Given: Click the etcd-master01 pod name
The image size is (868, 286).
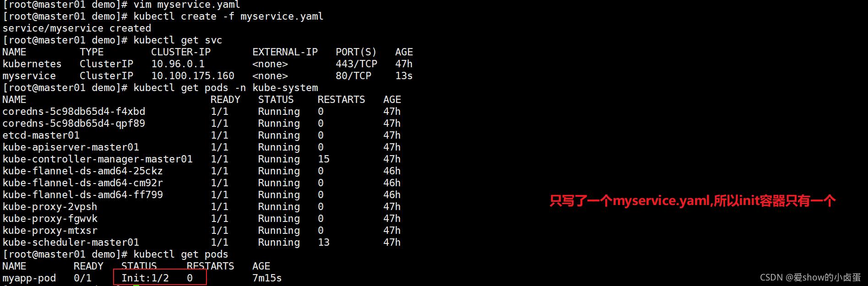Looking at the screenshot, I should pos(41,135).
